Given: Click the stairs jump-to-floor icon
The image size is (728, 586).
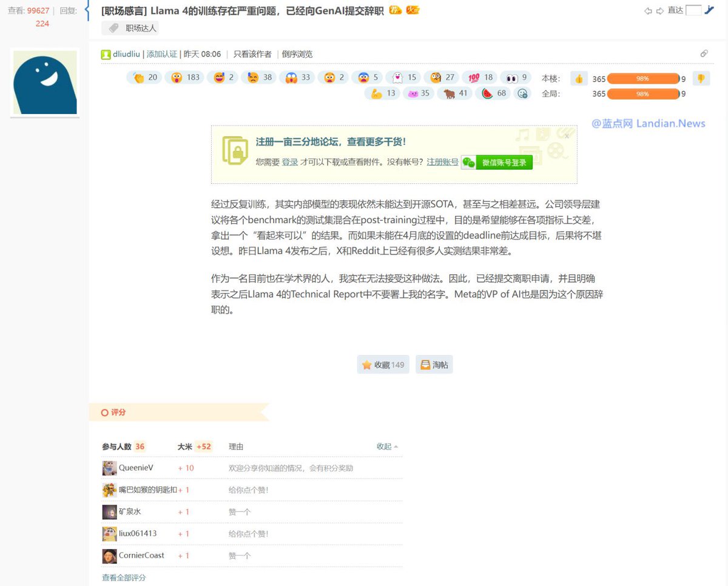Looking at the screenshot, I should click(x=709, y=10).
